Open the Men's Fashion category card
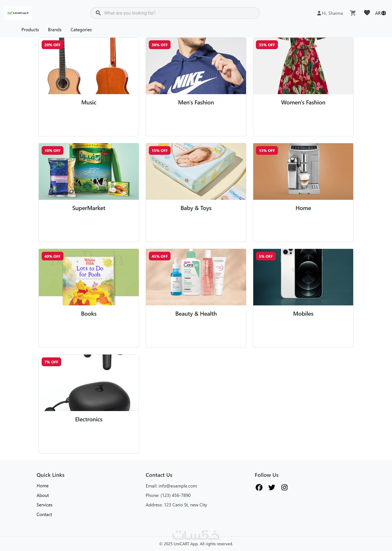Viewport: 392px width, 551px height. coord(196,87)
